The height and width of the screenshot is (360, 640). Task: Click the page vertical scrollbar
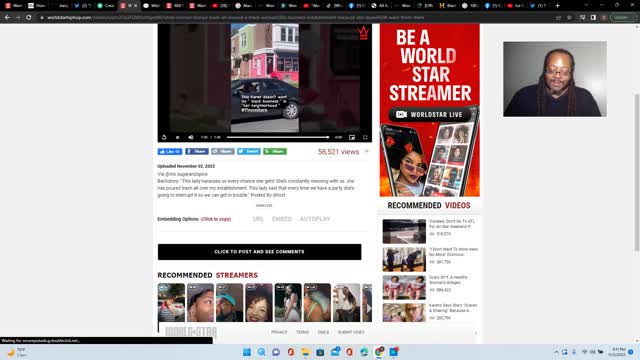click(637, 173)
